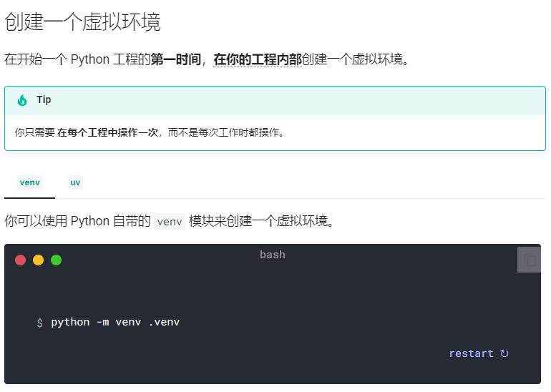
Task: Restart the terminal animation
Action: pyautogui.click(x=479, y=353)
